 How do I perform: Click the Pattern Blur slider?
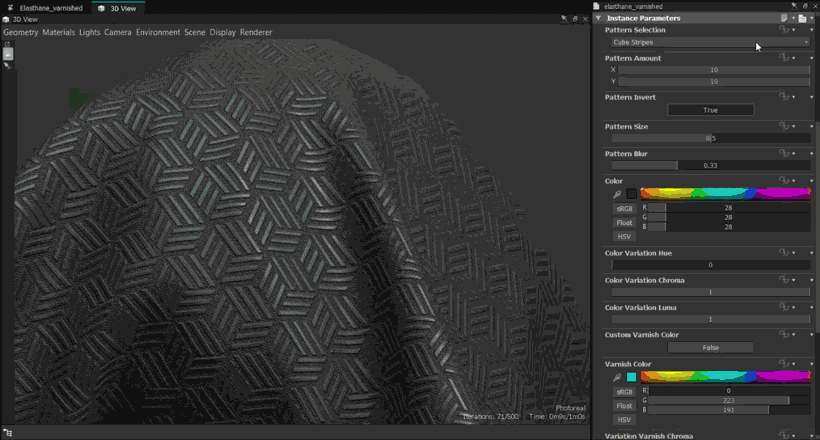pos(711,165)
